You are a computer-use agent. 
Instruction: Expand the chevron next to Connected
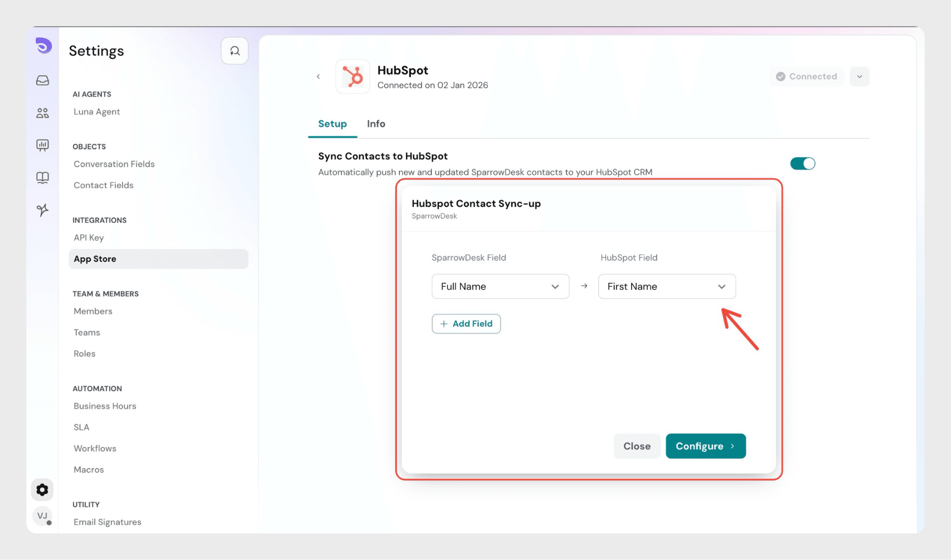point(859,77)
